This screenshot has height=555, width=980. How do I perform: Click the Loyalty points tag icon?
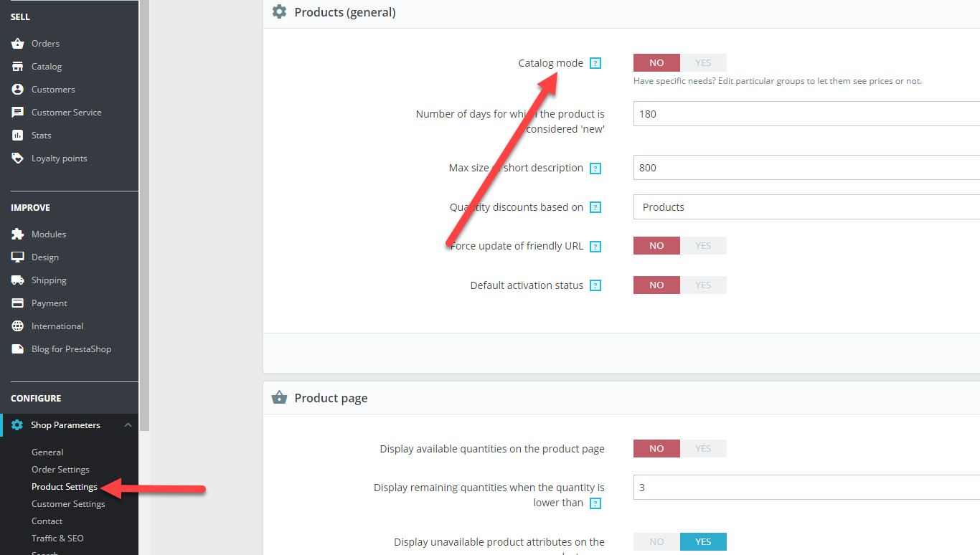[17, 158]
